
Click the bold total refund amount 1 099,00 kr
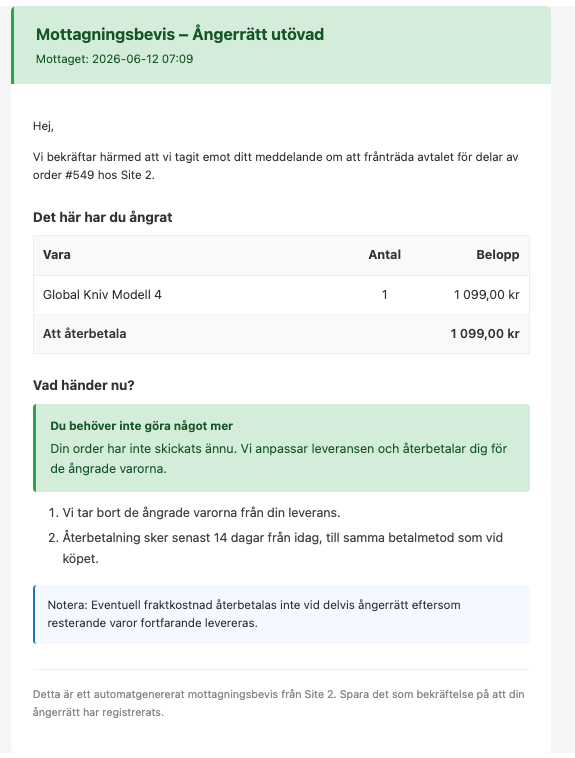coord(485,334)
